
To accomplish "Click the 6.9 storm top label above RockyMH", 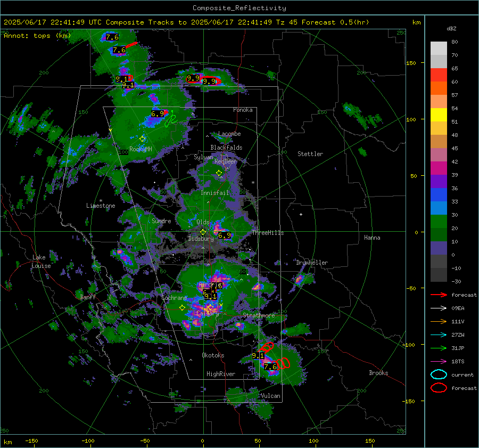I will [x=158, y=114].
